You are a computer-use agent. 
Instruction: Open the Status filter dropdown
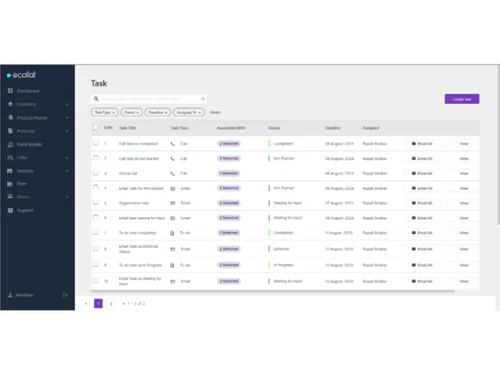(x=131, y=112)
